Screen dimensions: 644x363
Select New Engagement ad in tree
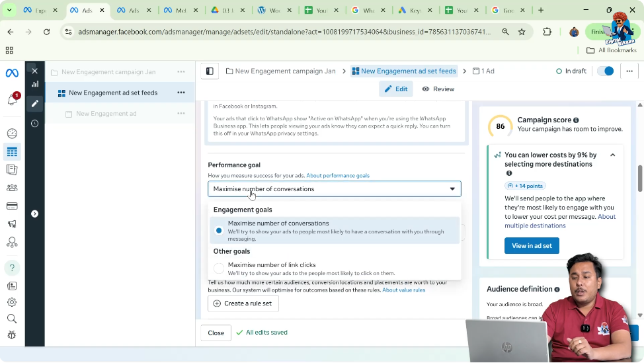point(106,114)
